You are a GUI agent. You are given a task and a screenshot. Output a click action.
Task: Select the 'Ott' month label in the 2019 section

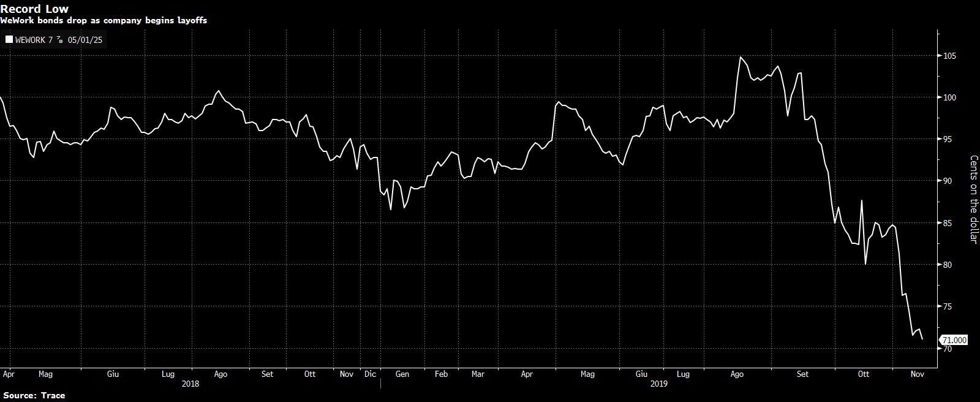(x=864, y=373)
